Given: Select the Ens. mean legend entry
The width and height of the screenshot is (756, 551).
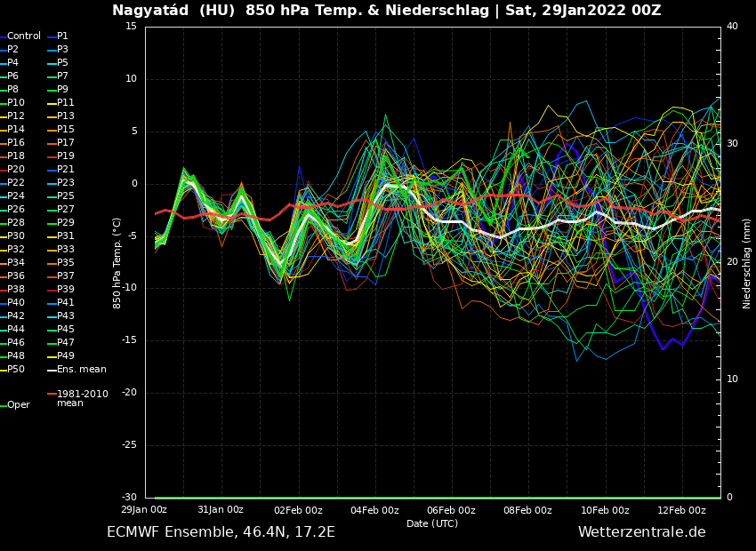Looking at the screenshot, I should (81, 370).
